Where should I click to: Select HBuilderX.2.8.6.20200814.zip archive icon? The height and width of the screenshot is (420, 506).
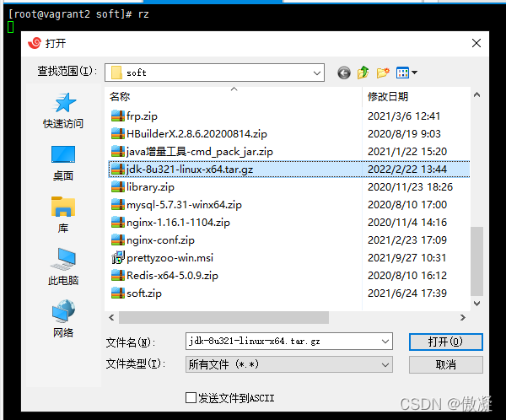[x=118, y=133]
